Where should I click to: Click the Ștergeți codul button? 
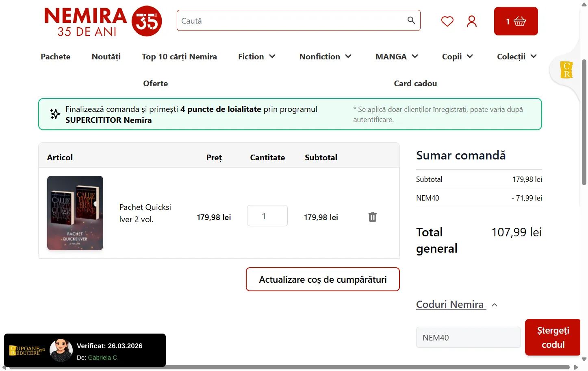click(552, 337)
